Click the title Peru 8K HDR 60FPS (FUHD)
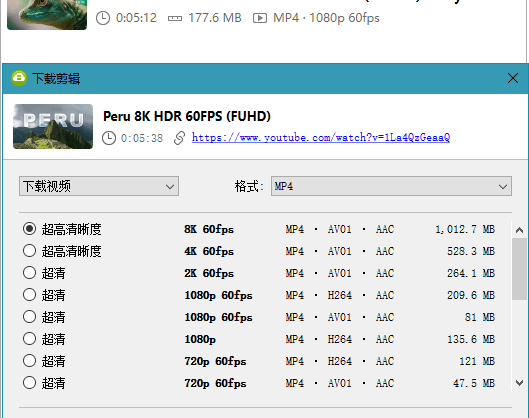 (x=187, y=116)
